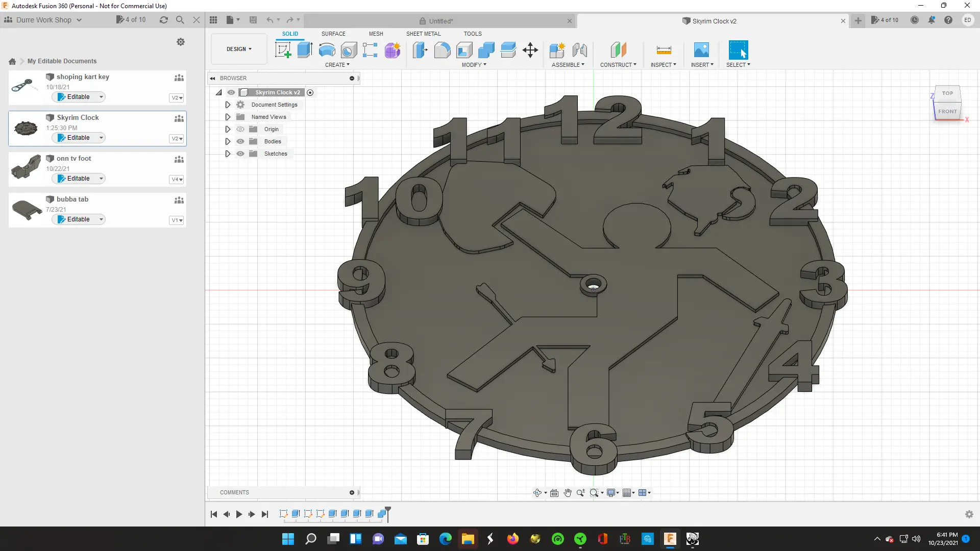Select the Measure tool
Image resolution: width=980 pixels, height=551 pixels.
coord(664,50)
